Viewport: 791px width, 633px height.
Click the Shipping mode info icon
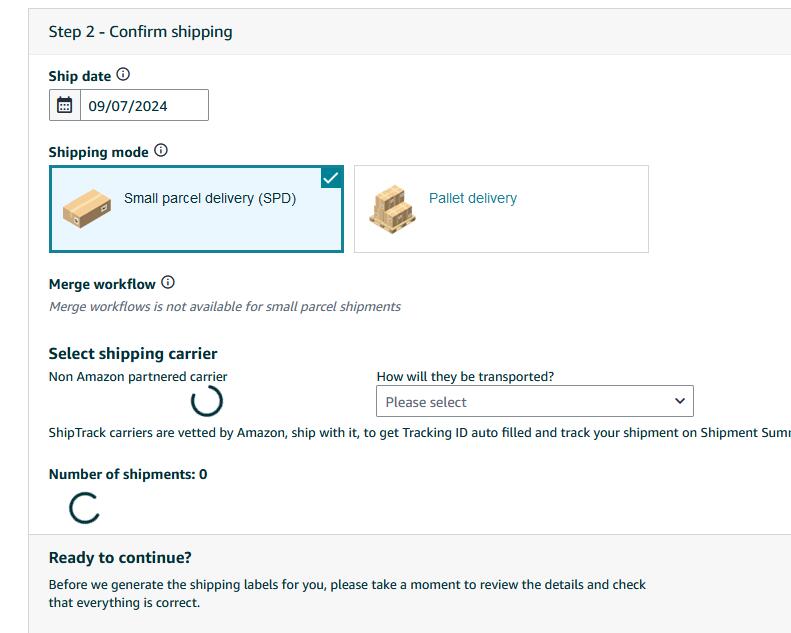coord(161,151)
